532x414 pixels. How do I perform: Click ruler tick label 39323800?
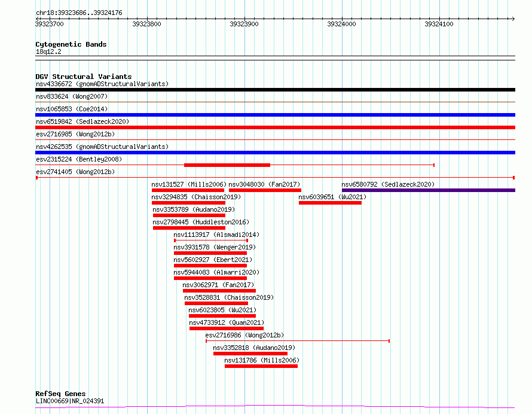147,24
